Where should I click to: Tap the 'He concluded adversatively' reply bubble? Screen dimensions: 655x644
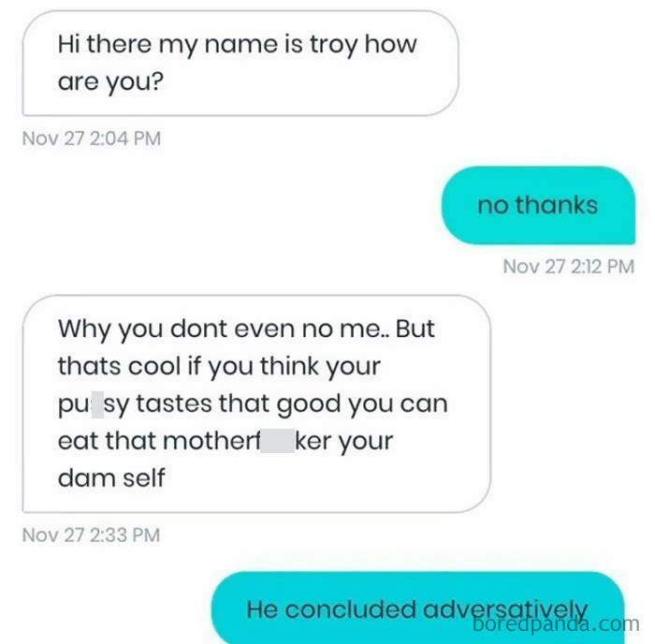click(x=417, y=608)
